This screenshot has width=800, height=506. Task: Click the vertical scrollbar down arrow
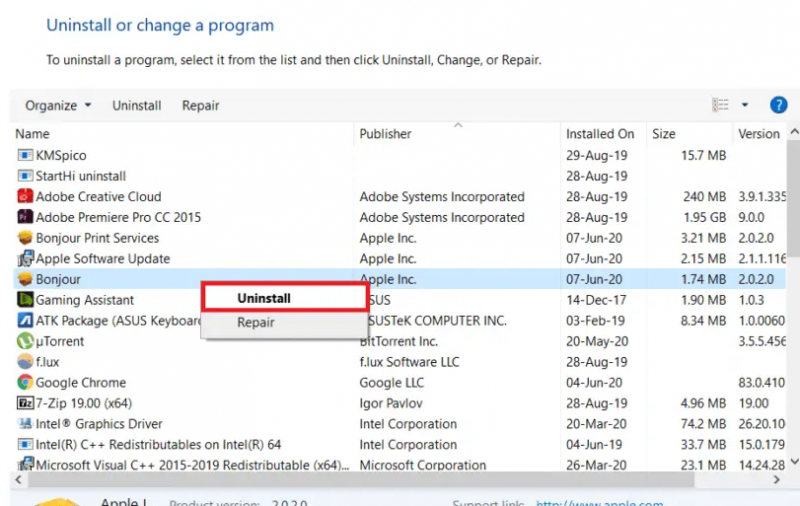(x=794, y=461)
